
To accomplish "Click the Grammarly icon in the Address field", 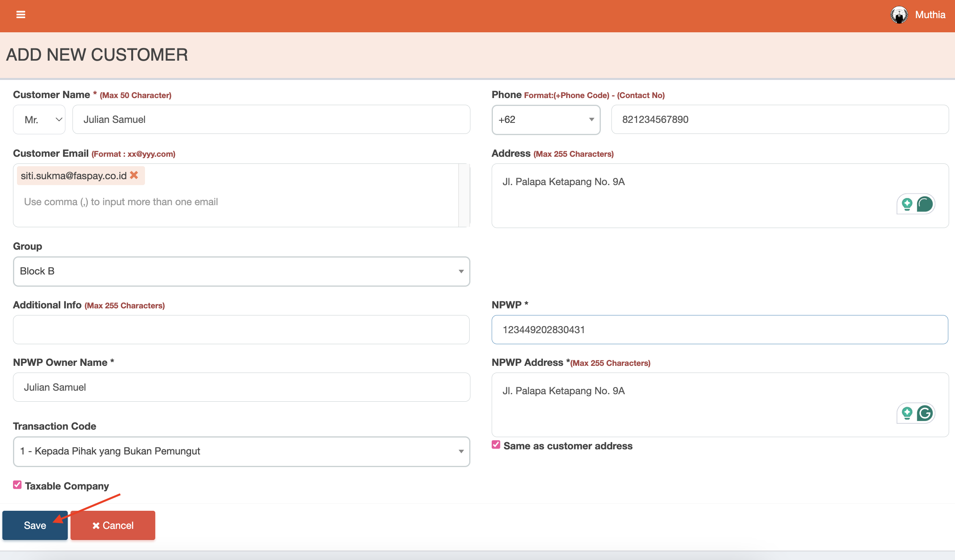I will pyautogui.click(x=925, y=204).
